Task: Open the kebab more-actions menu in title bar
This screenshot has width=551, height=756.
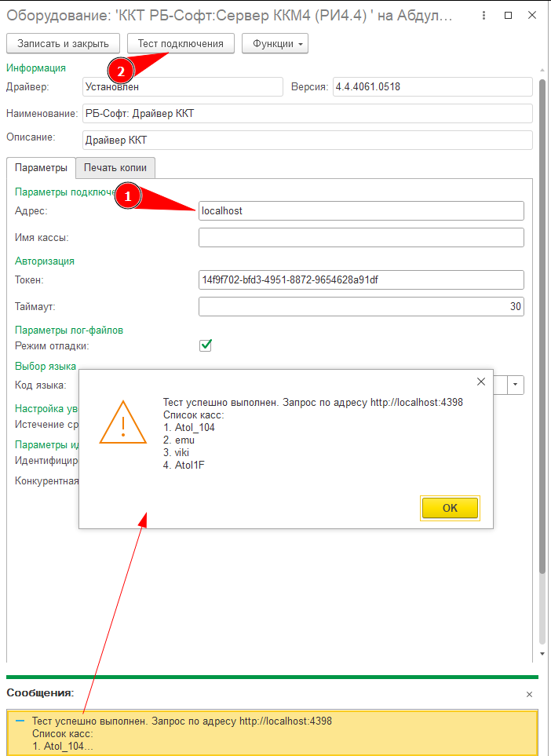Action: pos(483,16)
